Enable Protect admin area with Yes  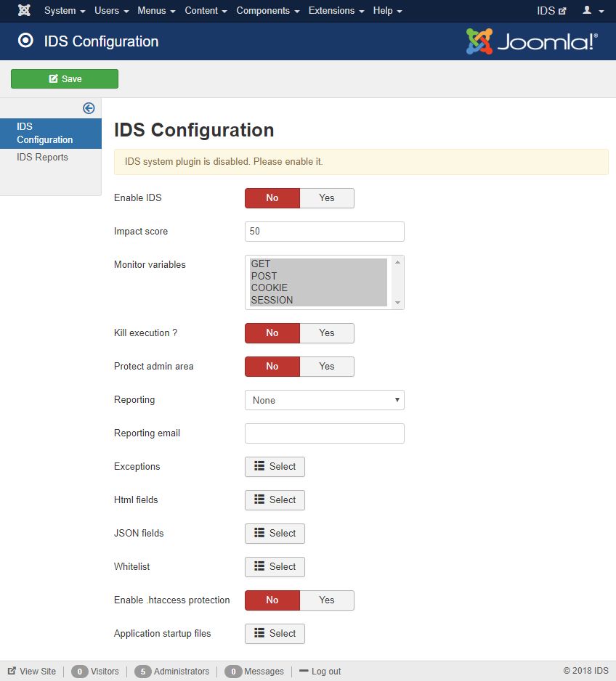[327, 367]
